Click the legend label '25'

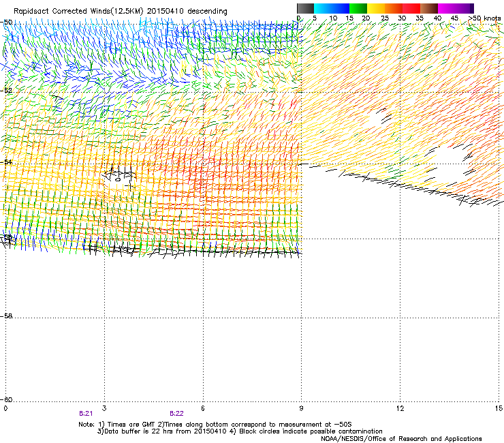[x=385, y=18]
